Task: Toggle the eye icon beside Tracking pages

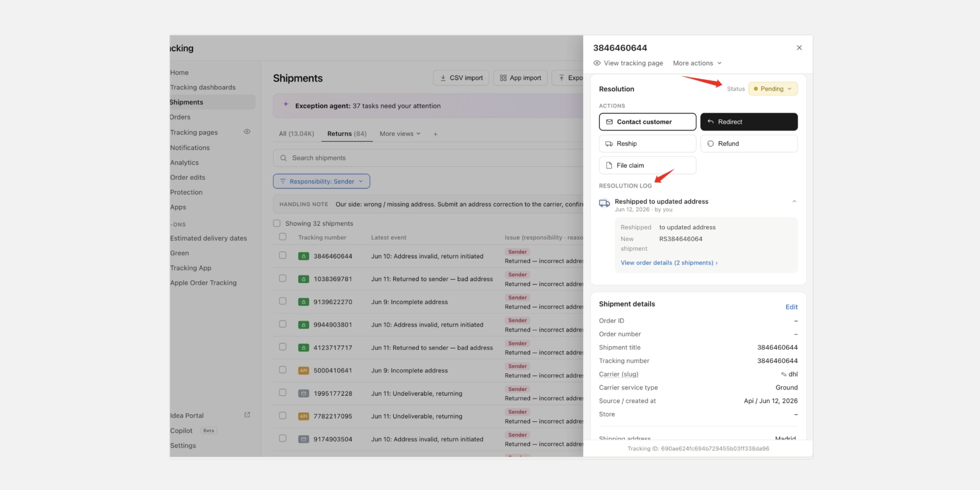Action: click(x=247, y=132)
